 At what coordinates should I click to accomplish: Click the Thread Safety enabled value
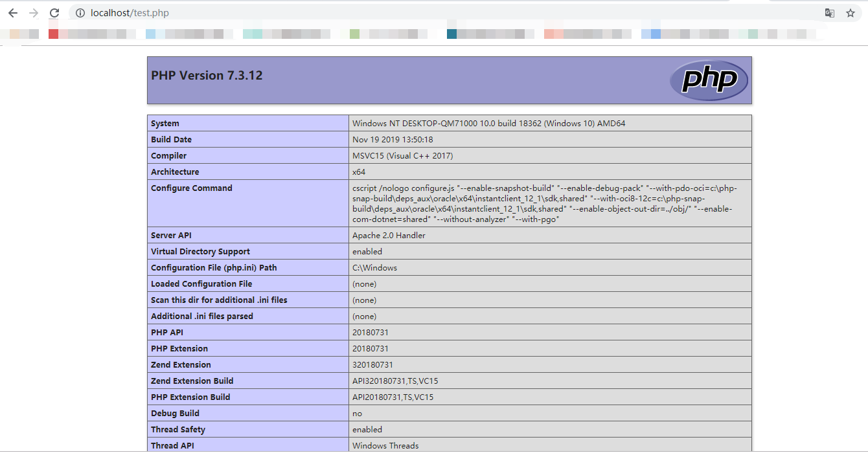[367, 430]
